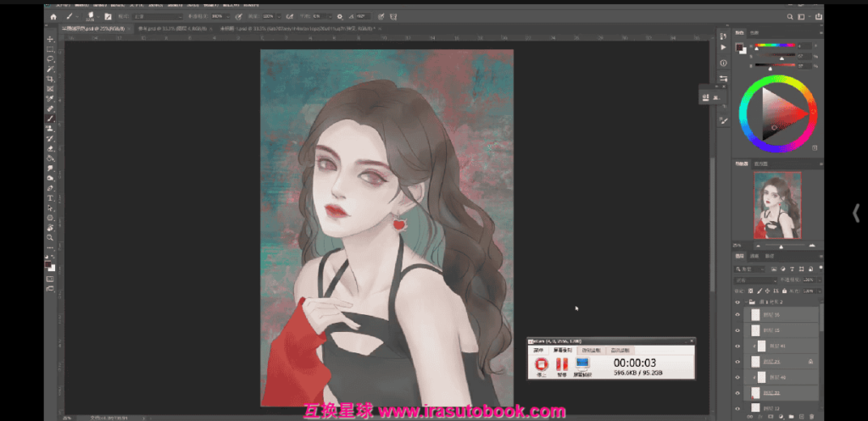The width and height of the screenshot is (868, 421).
Task: Select the Healing Brush tool
Action: [x=50, y=109]
